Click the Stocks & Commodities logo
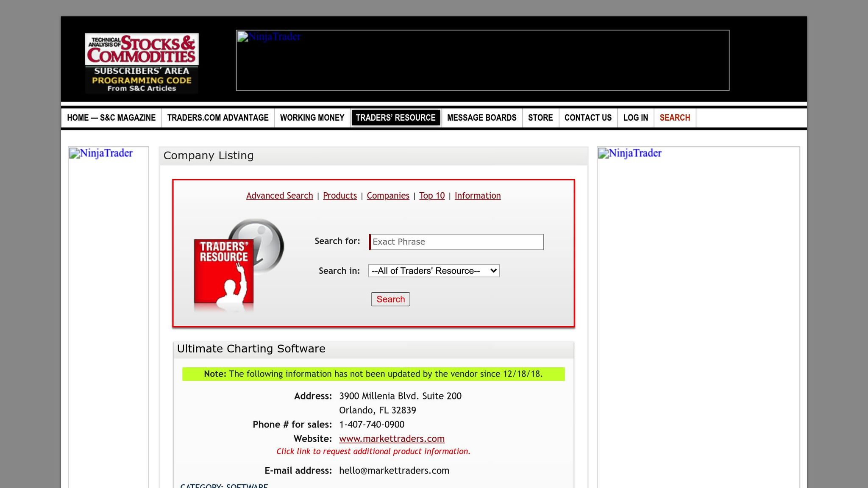 coord(142,63)
